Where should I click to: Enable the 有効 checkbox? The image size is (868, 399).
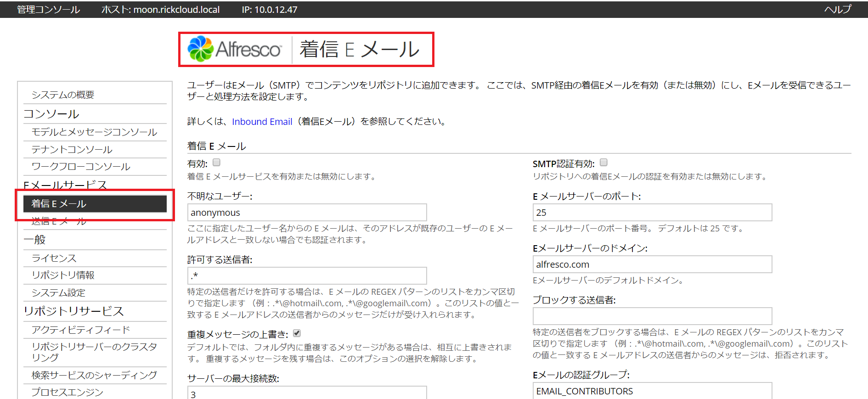coord(217,162)
